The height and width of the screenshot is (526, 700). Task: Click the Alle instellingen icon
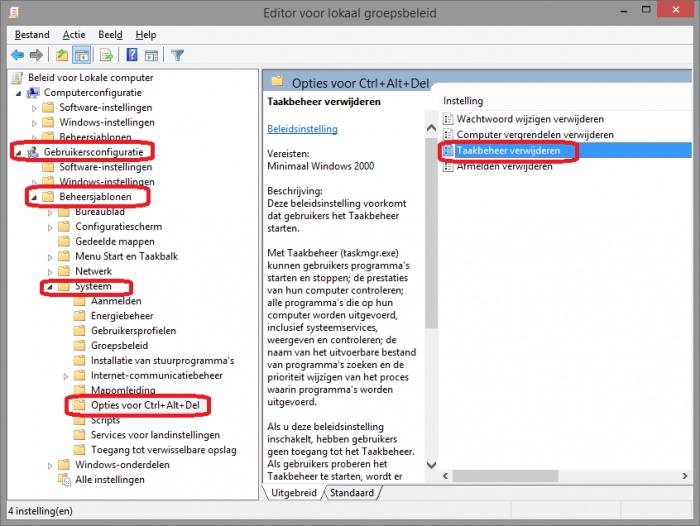pyautogui.click(x=64, y=480)
